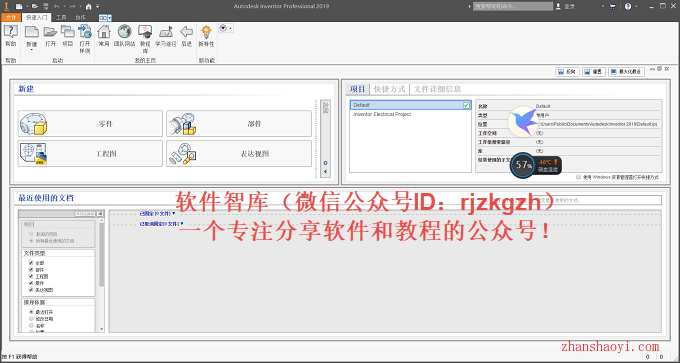
Task: Click the quick access Open folder icon
Action: 35,6
